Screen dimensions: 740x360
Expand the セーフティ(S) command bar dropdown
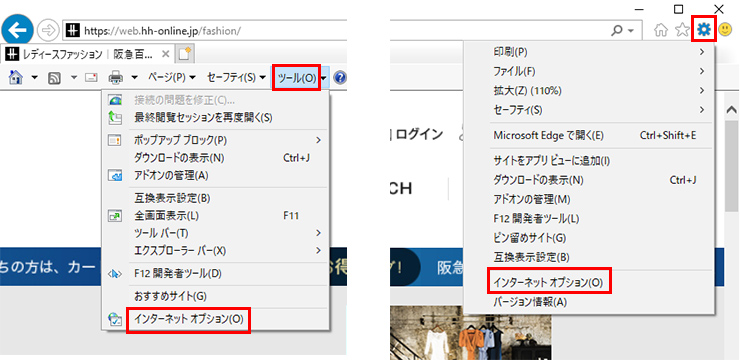[x=236, y=77]
